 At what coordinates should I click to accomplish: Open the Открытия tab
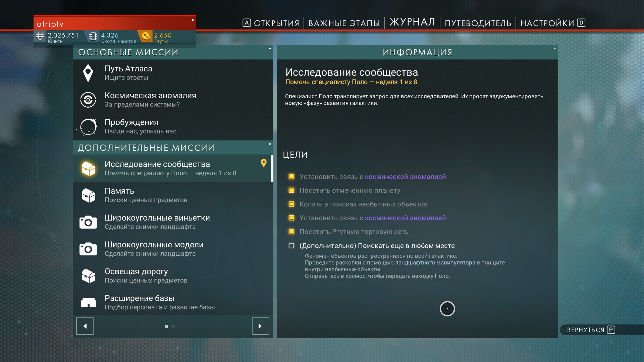pos(276,23)
